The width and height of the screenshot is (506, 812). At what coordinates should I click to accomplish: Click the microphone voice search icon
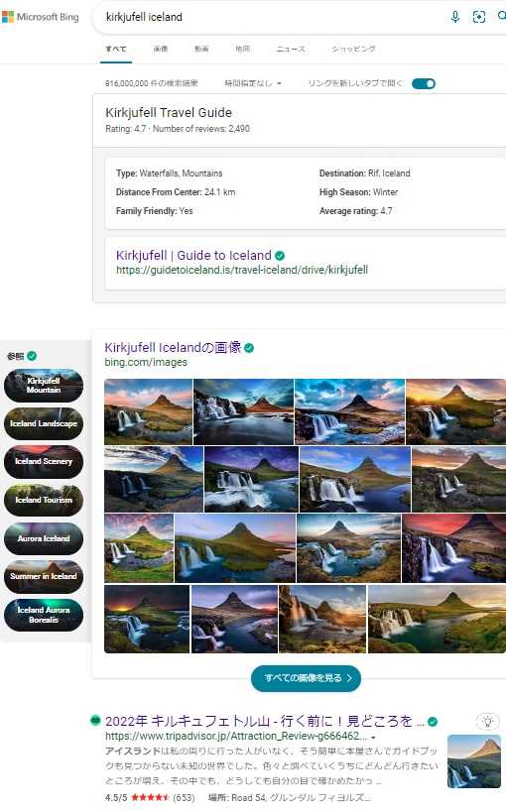point(455,17)
